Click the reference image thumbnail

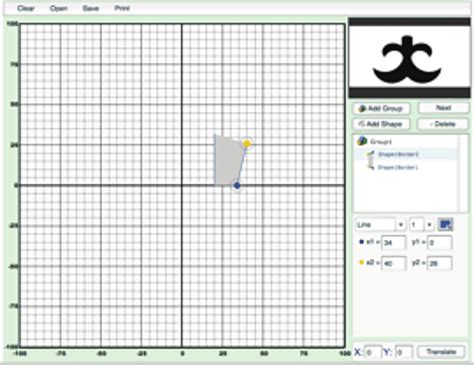(409, 58)
